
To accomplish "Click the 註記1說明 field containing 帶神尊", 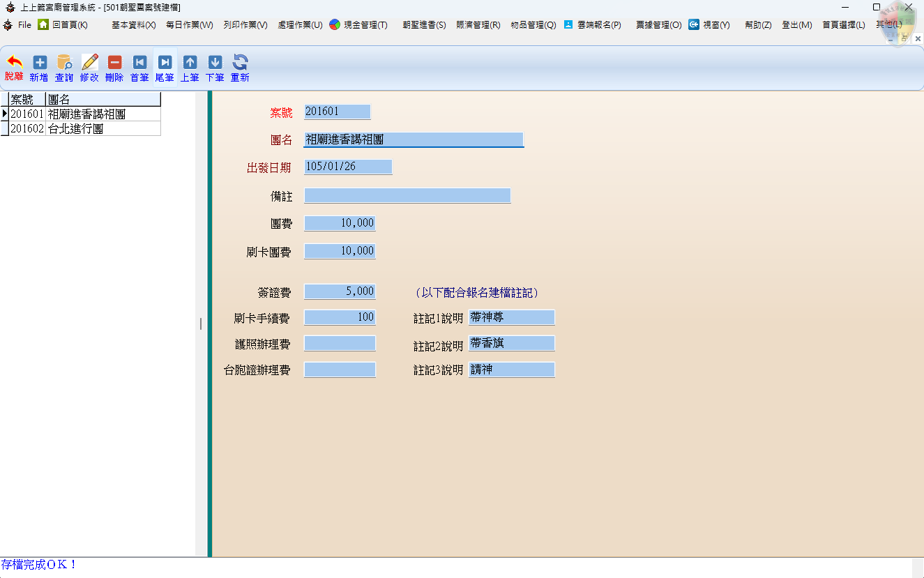I will 512,318.
